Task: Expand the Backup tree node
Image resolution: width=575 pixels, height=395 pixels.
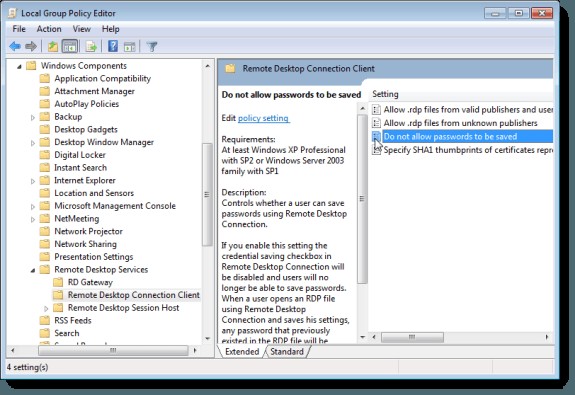Action: (x=33, y=117)
